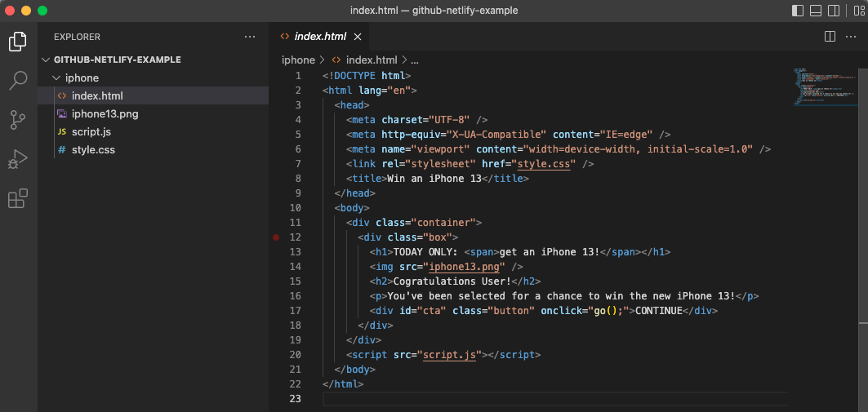
Task: Click the iphone breadcrumb segment
Action: (298, 60)
